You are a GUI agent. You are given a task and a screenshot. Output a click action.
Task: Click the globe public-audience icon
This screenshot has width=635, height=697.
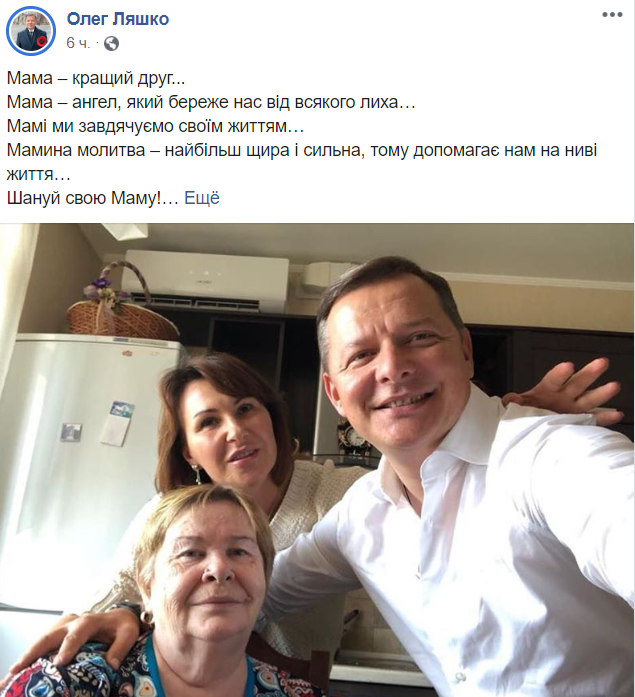coord(111,43)
